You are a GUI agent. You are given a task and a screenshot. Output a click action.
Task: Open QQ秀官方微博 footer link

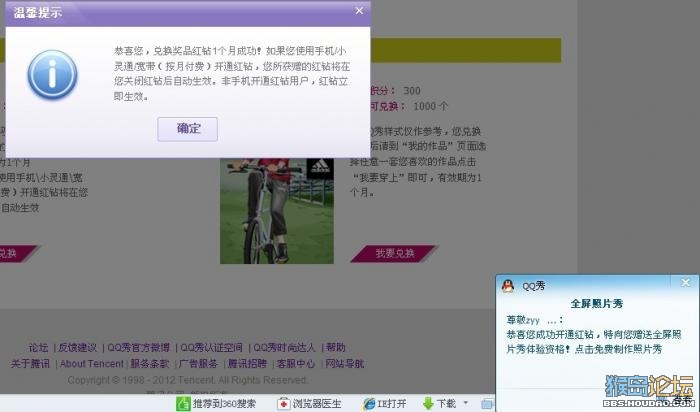coord(138,347)
